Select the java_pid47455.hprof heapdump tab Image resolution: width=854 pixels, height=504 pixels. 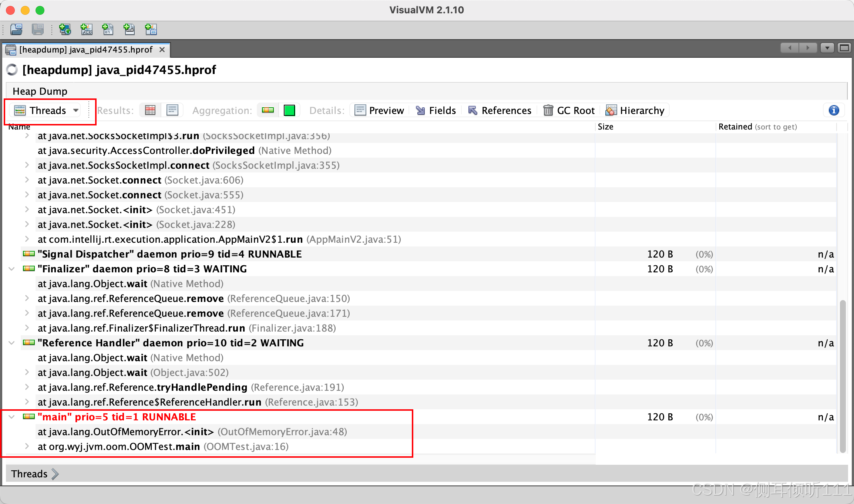tap(85, 50)
